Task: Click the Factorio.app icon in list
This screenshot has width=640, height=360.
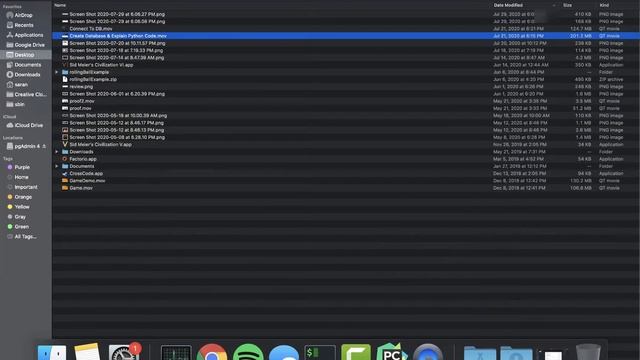Action: click(x=65, y=159)
